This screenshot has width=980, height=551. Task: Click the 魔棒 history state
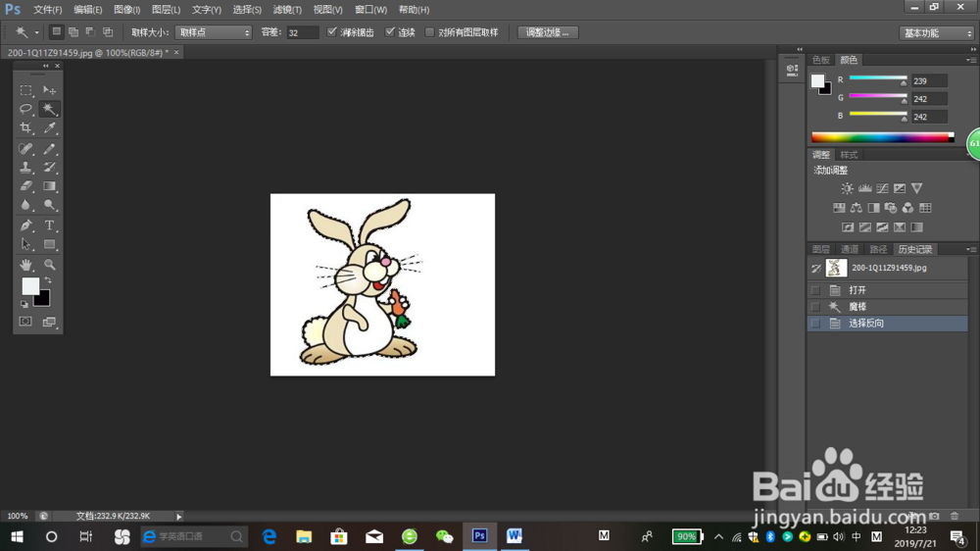point(857,307)
